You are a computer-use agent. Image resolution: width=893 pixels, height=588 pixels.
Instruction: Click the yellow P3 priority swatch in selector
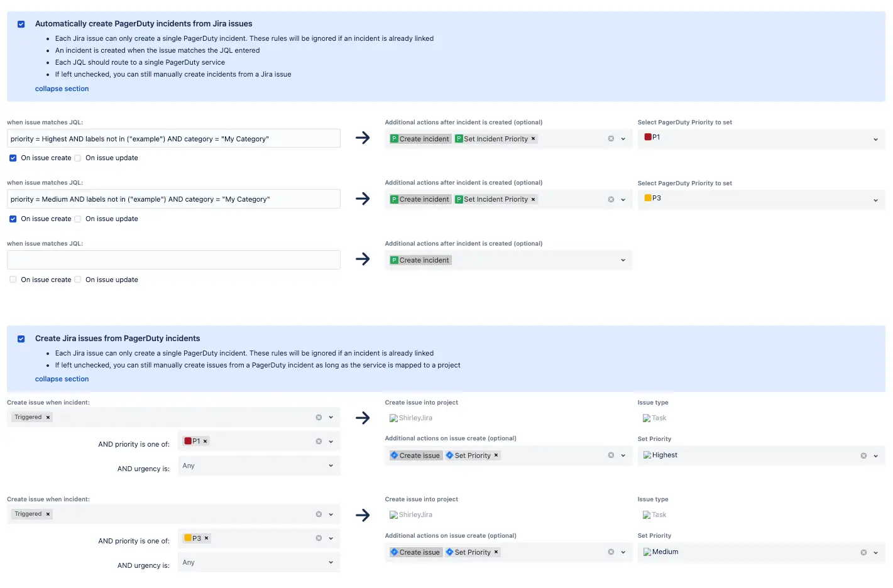(x=648, y=198)
